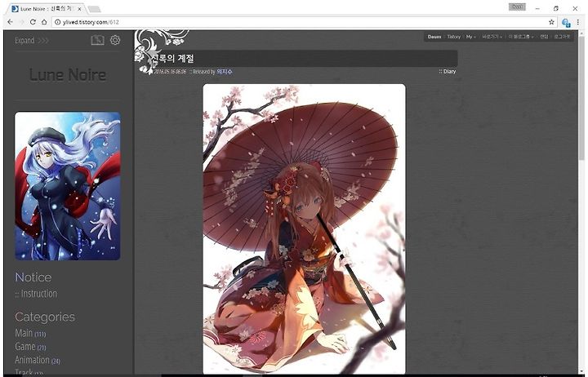588x377 pixels.
Task: Open the Tistory link in top bar
Action: point(454,37)
